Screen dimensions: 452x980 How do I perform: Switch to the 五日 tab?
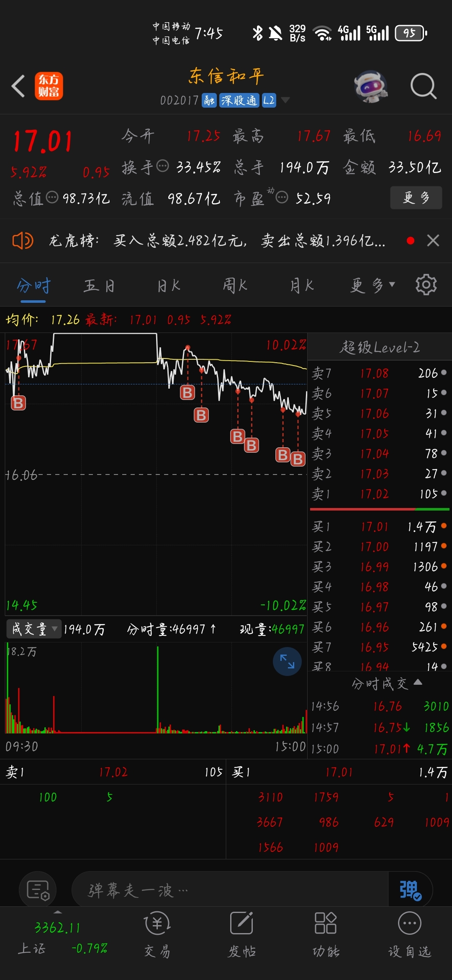coord(99,286)
